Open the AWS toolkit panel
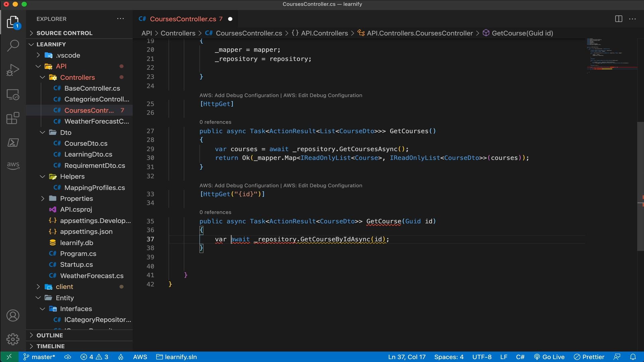Image resolution: width=644 pixels, height=362 pixels. 13,165
